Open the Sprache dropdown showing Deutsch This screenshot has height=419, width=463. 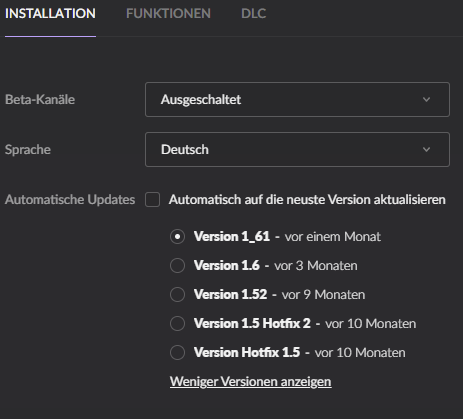pos(297,149)
